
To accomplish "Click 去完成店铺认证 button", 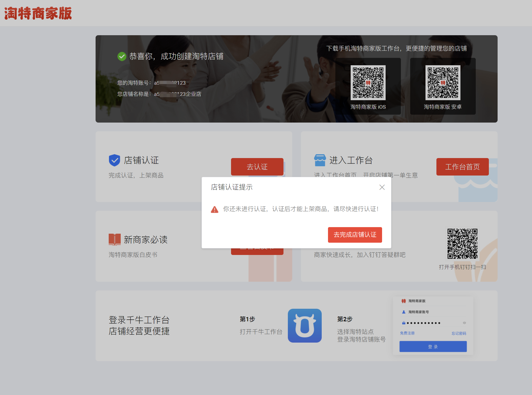I will (355, 235).
